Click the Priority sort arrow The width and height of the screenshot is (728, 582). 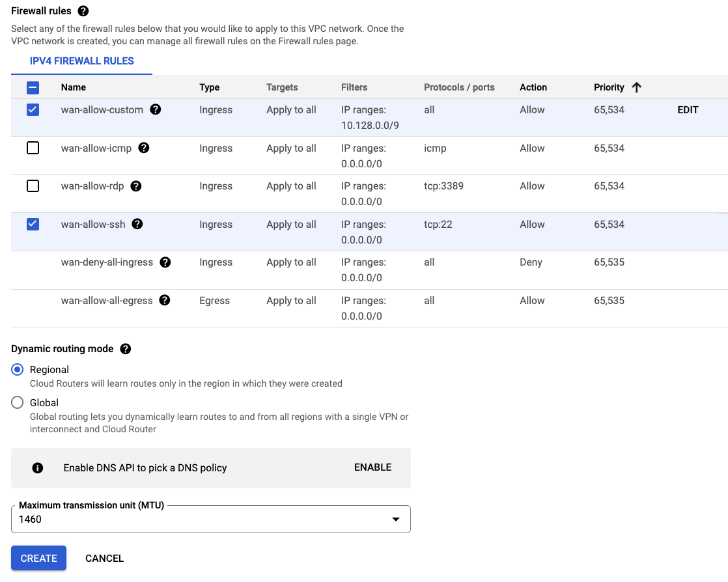(636, 87)
